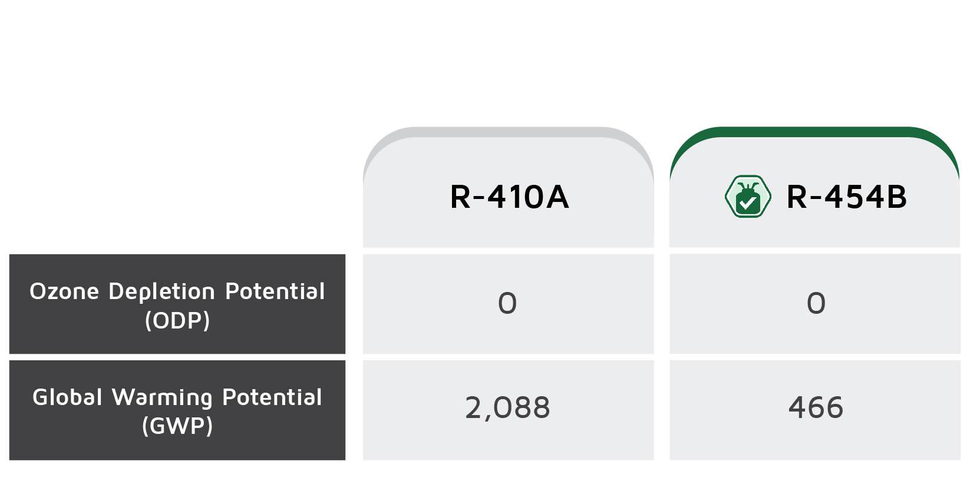Image resolution: width=980 pixels, height=491 pixels.
Task: Click the word Depletion in the first row
Action: (x=162, y=292)
